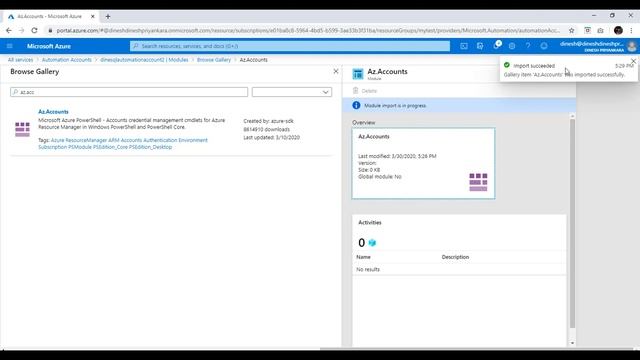The image size is (640, 360).
Task: Click the purple module icon in Overview tile
Action: point(478,182)
